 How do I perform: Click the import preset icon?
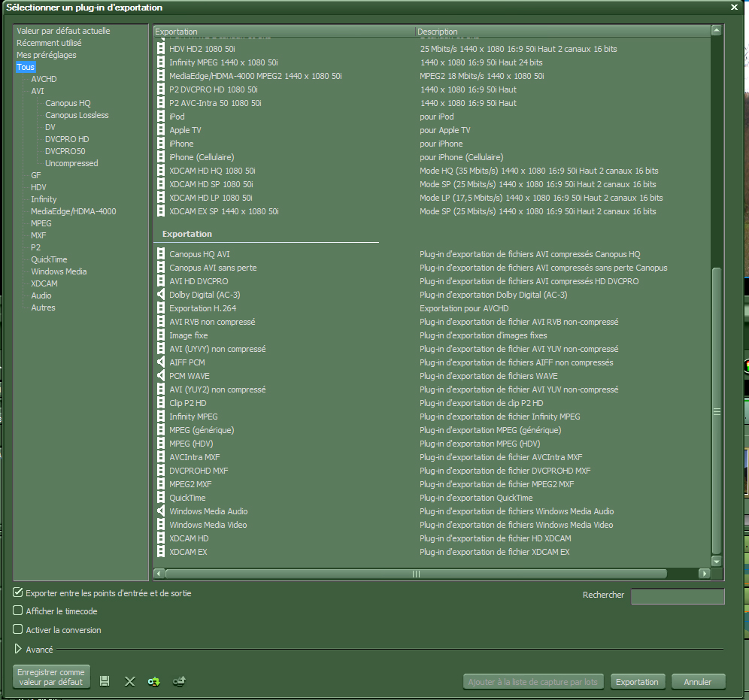click(154, 681)
